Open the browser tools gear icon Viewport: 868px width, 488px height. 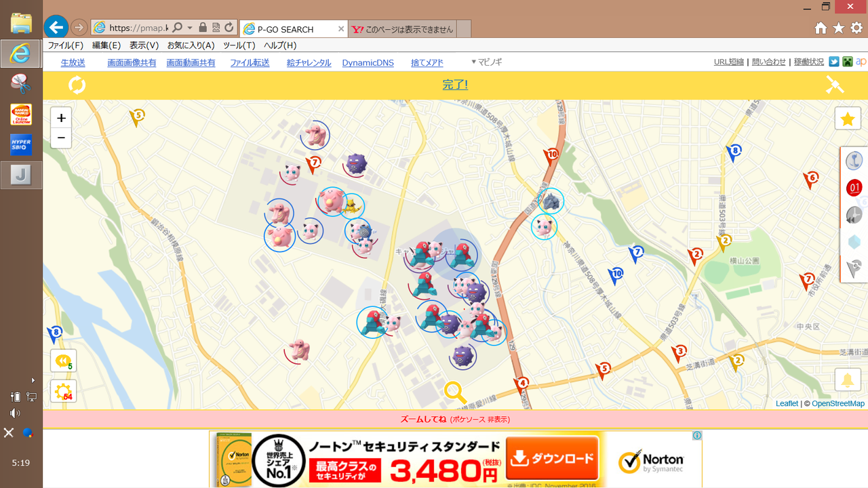pyautogui.click(x=856, y=28)
